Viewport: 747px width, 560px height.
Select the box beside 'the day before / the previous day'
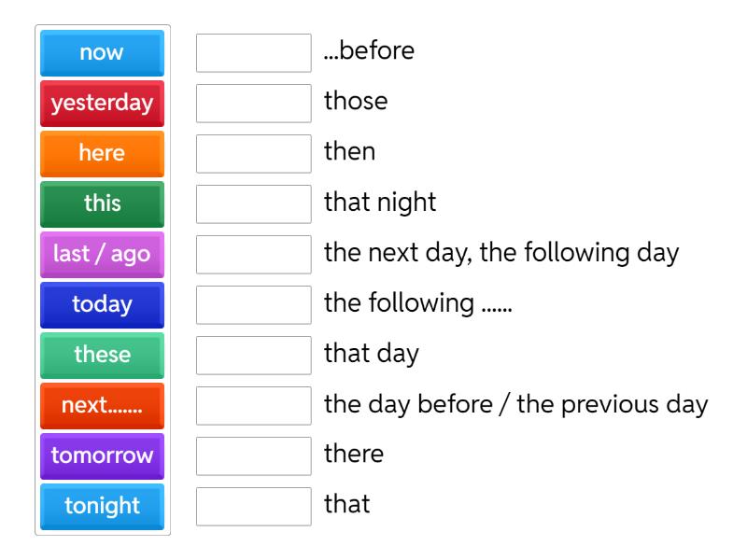tap(254, 406)
